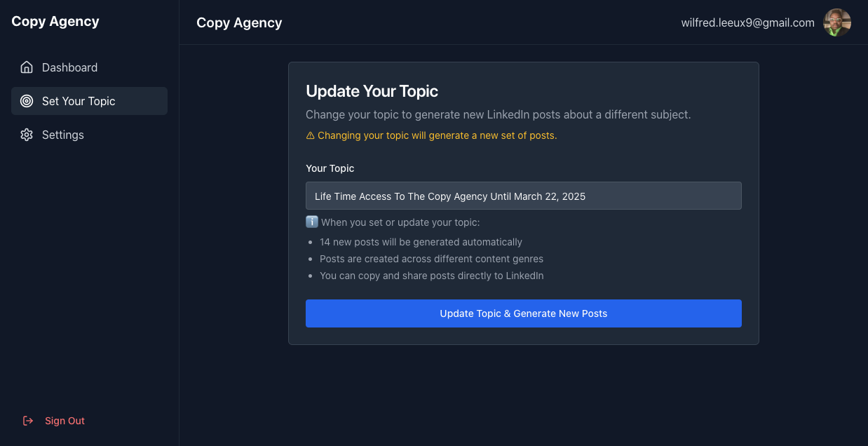Select the topic text about Life Time Access
This screenshot has height=446, width=868.
pyautogui.click(x=449, y=196)
